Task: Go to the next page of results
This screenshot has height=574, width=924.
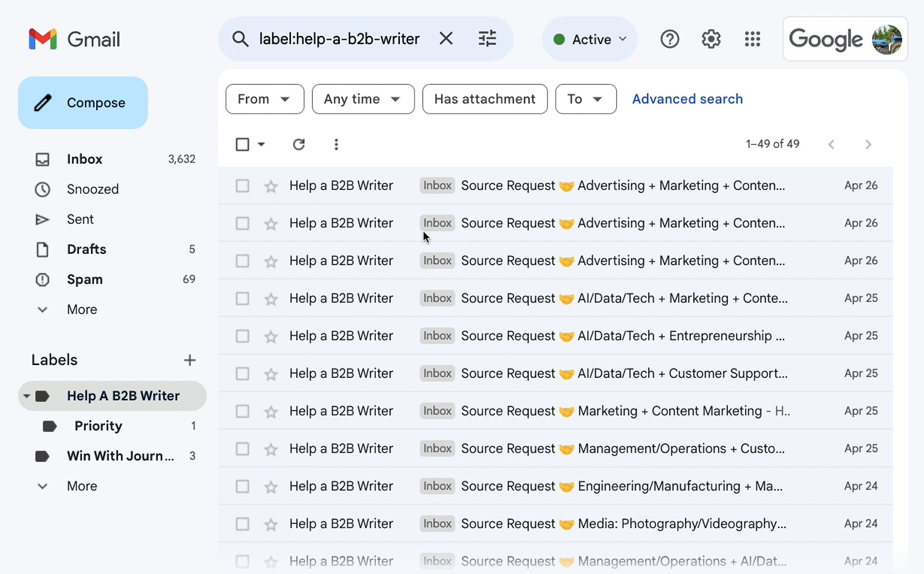Action: pos(868,144)
